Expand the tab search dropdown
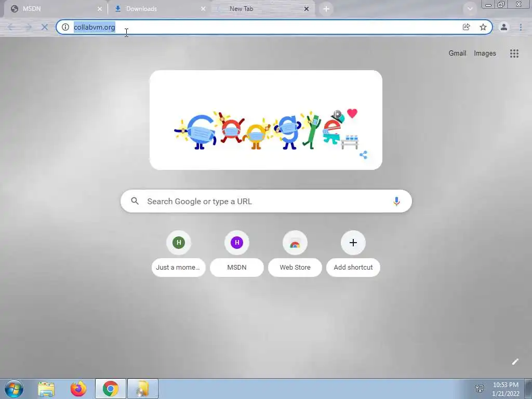Image resolution: width=532 pixels, height=399 pixels. [x=470, y=9]
